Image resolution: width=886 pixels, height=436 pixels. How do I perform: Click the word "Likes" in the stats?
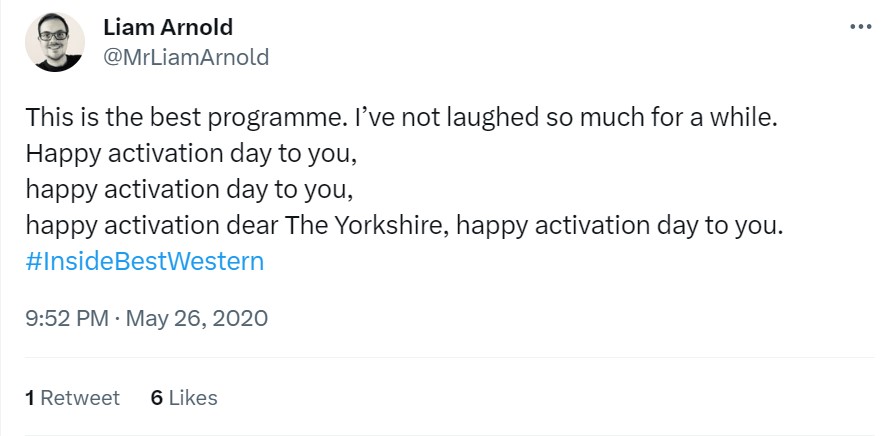pos(193,398)
